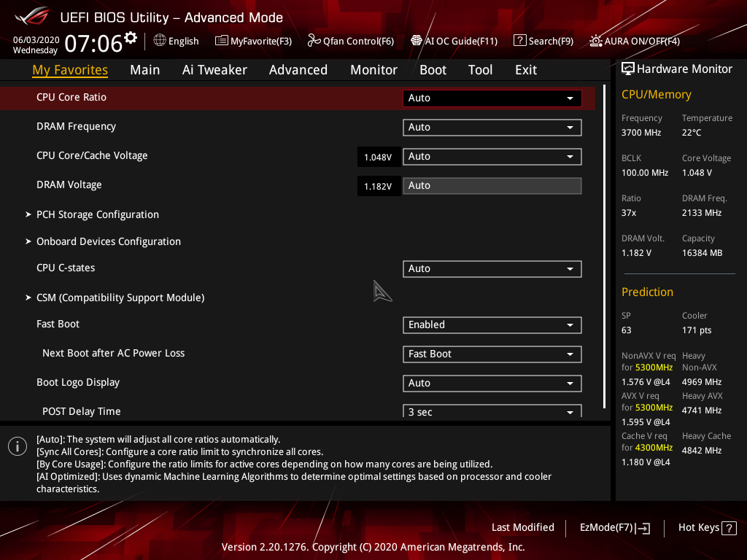Image resolution: width=747 pixels, height=560 pixels.
Task: Launch the AI OC Guide
Action: pyautogui.click(x=454, y=41)
